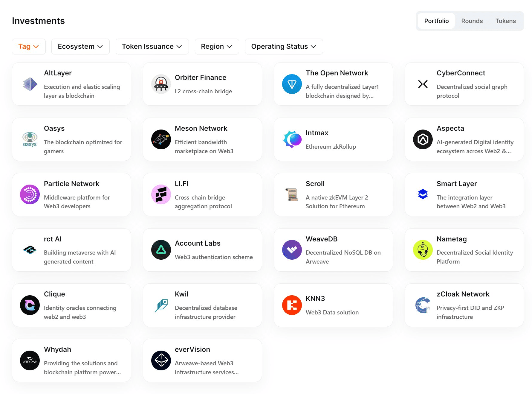Viewport: 532px width, 394px height.
Task: Click the Particle Network purple logo
Action: (x=30, y=194)
